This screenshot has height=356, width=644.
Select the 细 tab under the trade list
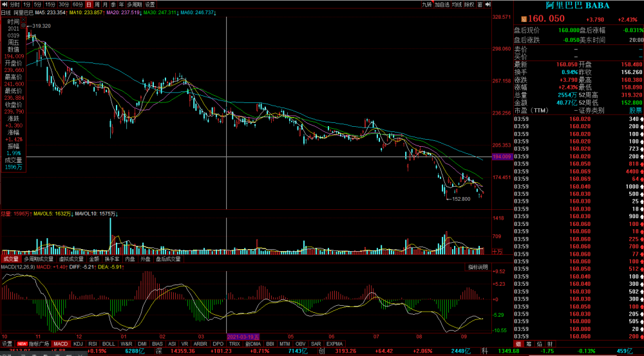pyautogui.click(x=518, y=344)
